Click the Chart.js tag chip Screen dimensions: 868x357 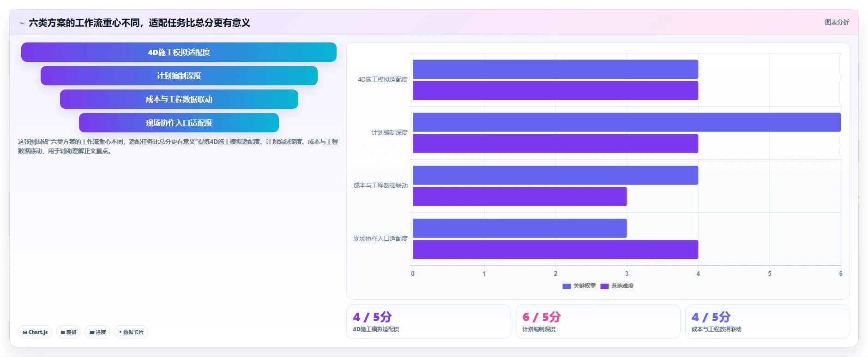click(35, 332)
